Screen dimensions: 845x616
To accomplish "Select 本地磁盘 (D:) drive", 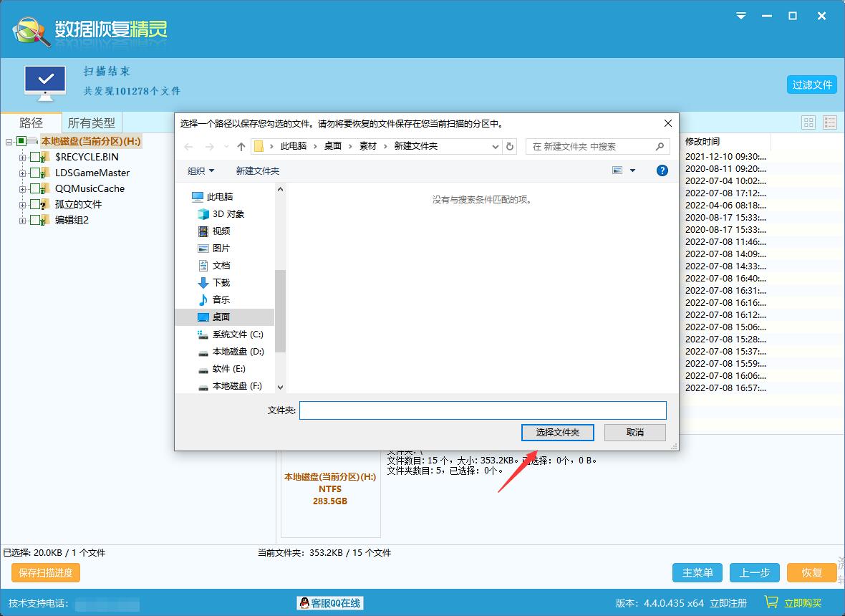I will point(231,352).
